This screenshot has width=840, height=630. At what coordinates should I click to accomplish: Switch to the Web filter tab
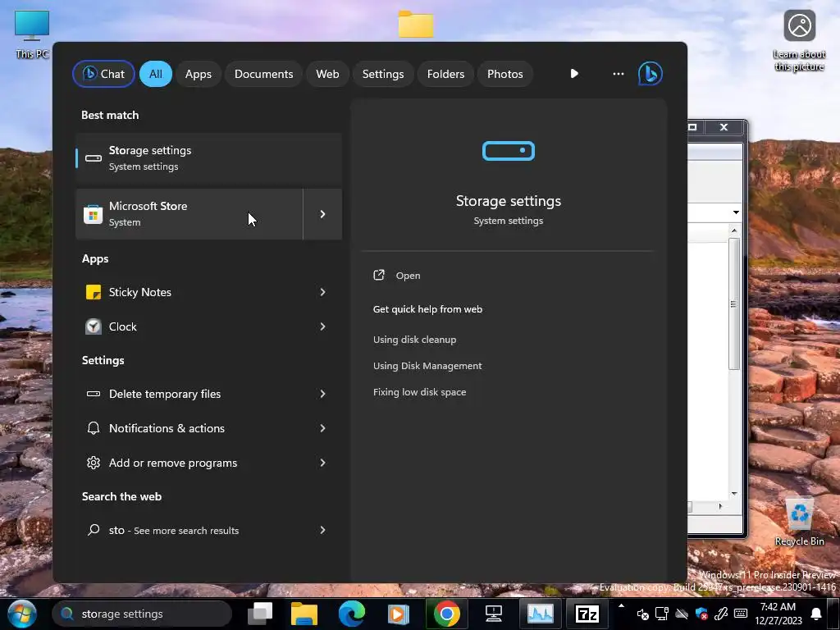point(327,74)
